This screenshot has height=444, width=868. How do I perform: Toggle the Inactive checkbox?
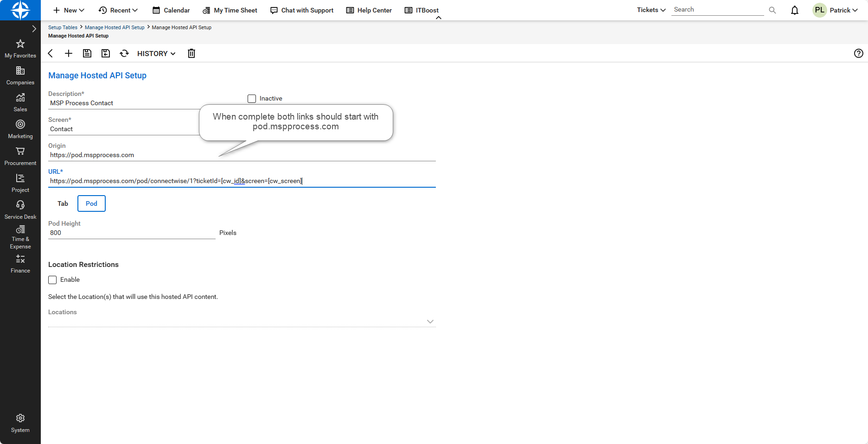click(252, 99)
